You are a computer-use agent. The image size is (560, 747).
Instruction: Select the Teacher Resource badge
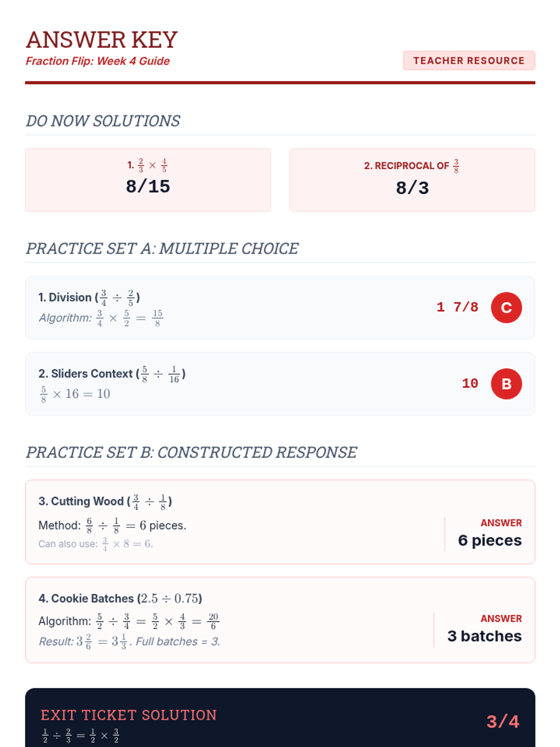click(x=469, y=61)
